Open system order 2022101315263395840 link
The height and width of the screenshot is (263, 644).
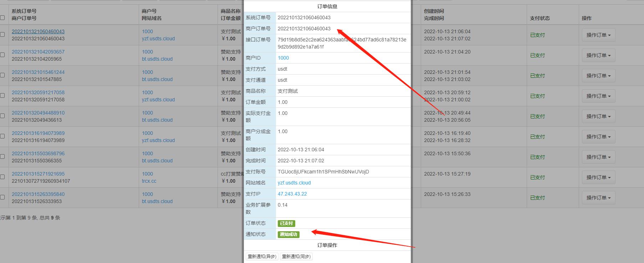(38, 194)
